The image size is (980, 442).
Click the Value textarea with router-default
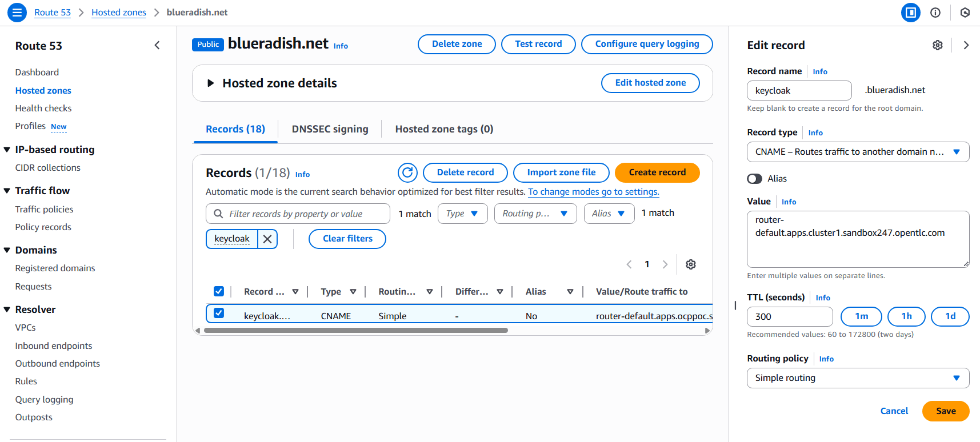tap(858, 239)
